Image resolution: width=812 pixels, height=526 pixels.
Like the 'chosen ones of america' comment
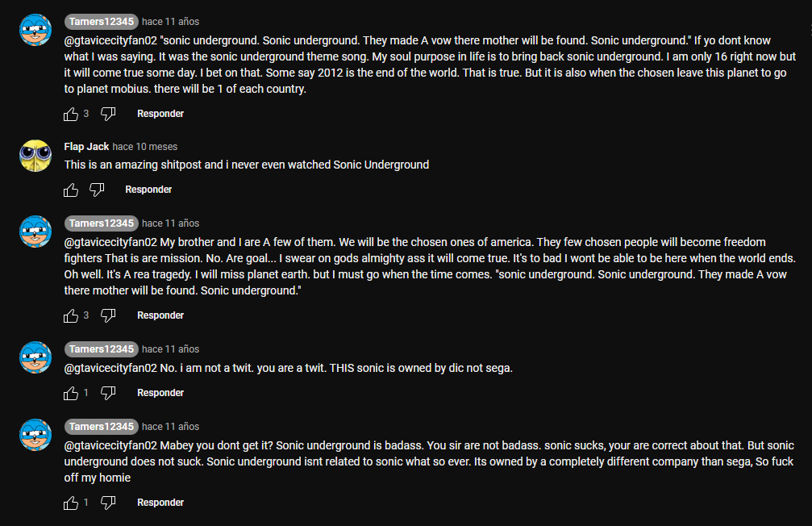tap(71, 315)
